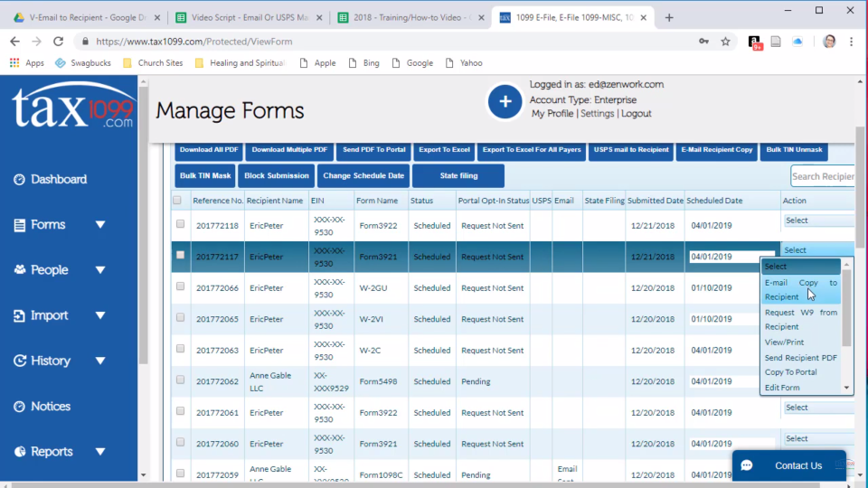868x488 pixels.
Task: Expand the Reports menu arrow
Action: tap(100, 452)
